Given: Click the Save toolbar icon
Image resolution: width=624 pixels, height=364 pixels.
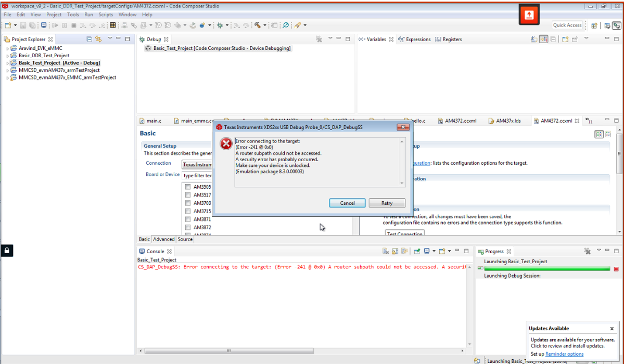Looking at the screenshot, I should click(x=23, y=25).
